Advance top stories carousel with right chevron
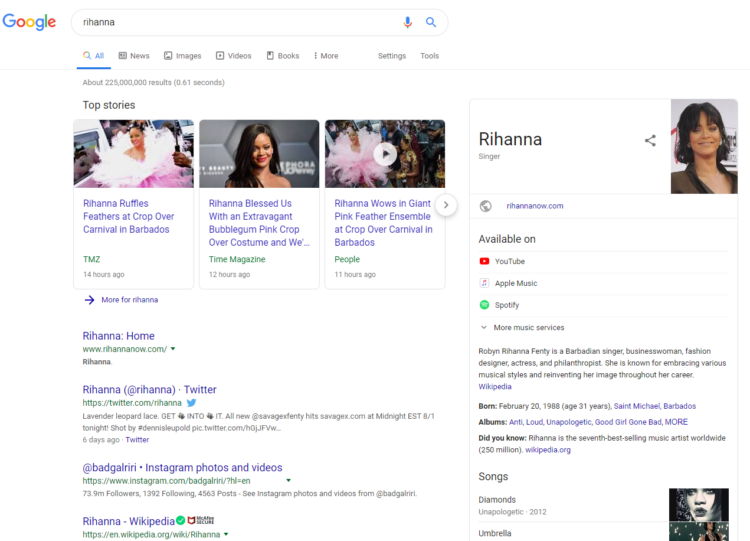Image resolution: width=750 pixels, height=541 pixels. tap(446, 205)
